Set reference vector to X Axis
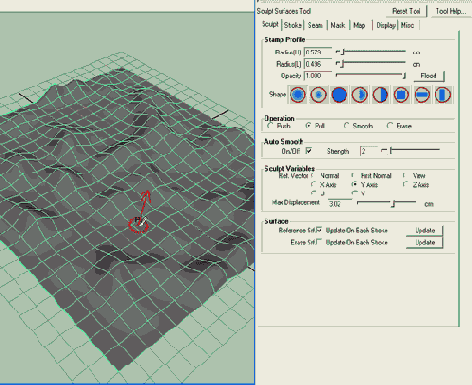This screenshot has width=472, height=385. pyautogui.click(x=313, y=184)
